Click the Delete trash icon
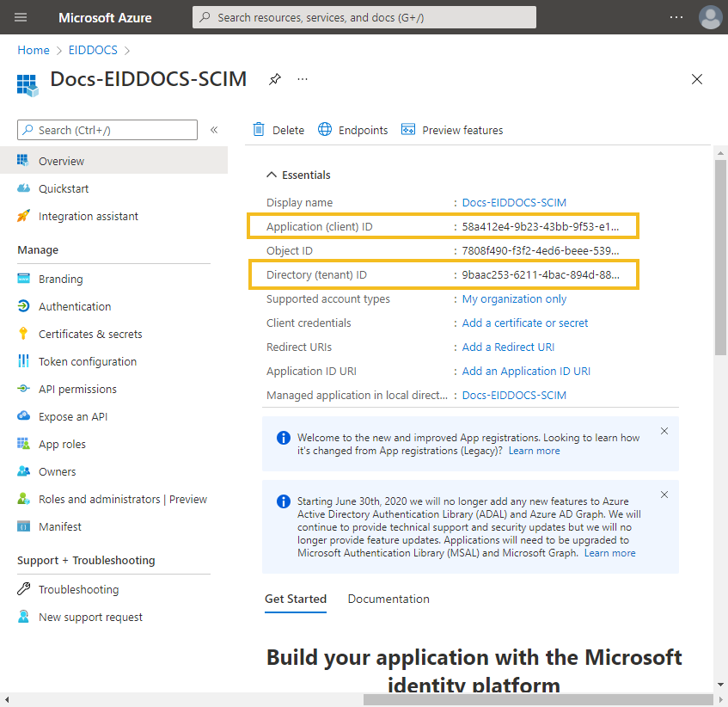The width and height of the screenshot is (728, 707). pyautogui.click(x=259, y=130)
